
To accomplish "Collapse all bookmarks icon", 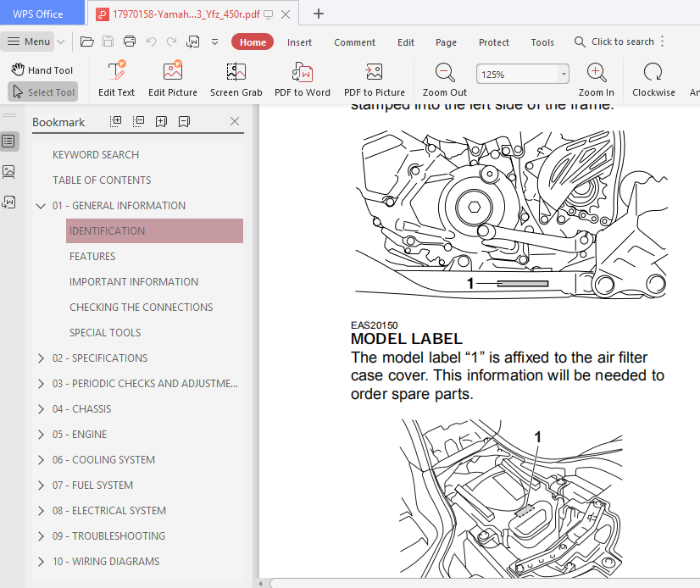I will [x=138, y=121].
